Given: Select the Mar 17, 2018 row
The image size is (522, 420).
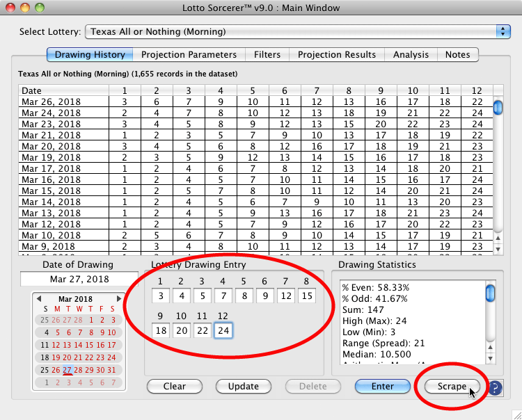Looking at the screenshot, I should [x=255, y=168].
